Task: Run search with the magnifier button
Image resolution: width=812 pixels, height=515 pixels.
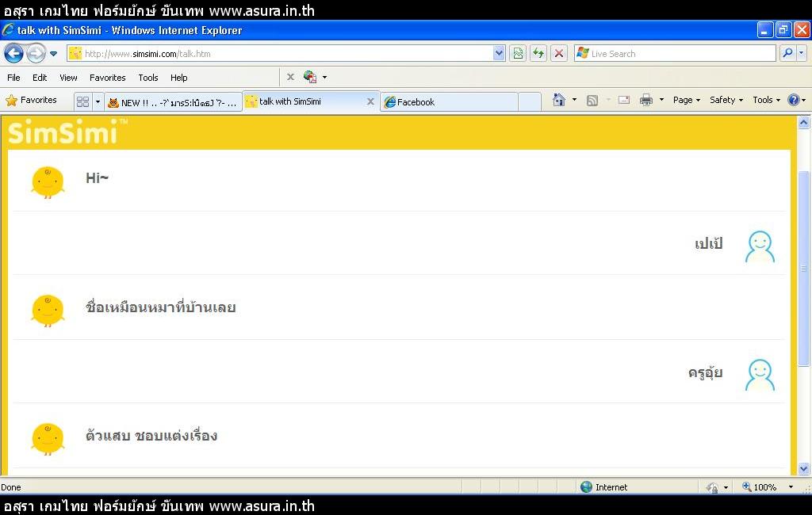Action: (787, 53)
